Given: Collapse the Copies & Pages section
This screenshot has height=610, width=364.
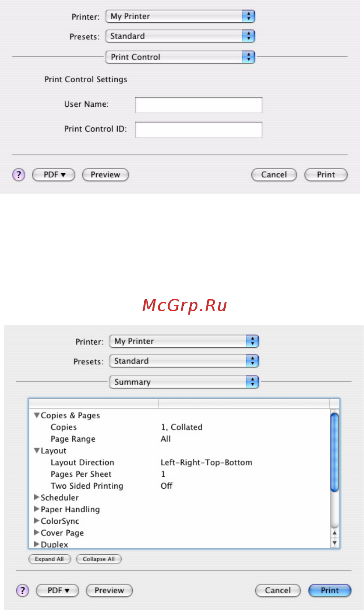Looking at the screenshot, I should 37,415.
